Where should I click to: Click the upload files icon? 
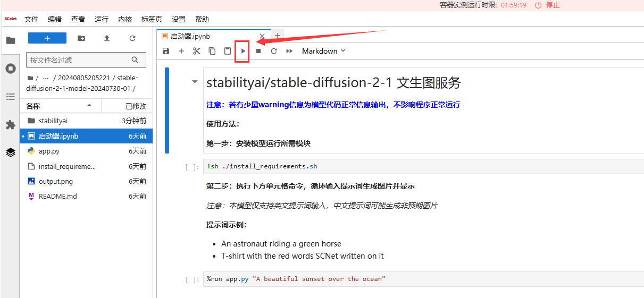tap(107, 38)
